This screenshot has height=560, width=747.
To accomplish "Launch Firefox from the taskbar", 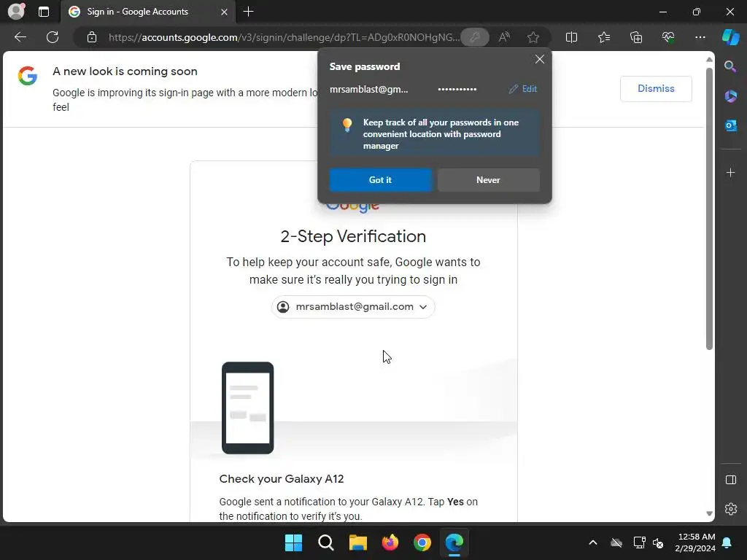I will pos(390,542).
